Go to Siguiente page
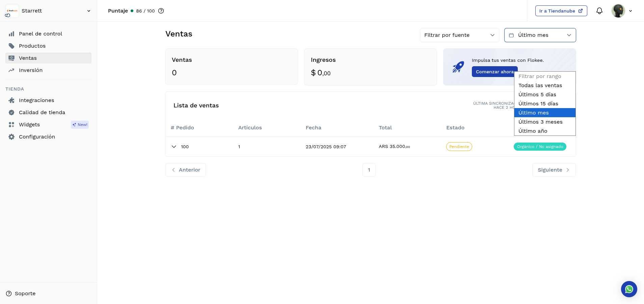The image size is (644, 304). [x=554, y=170]
